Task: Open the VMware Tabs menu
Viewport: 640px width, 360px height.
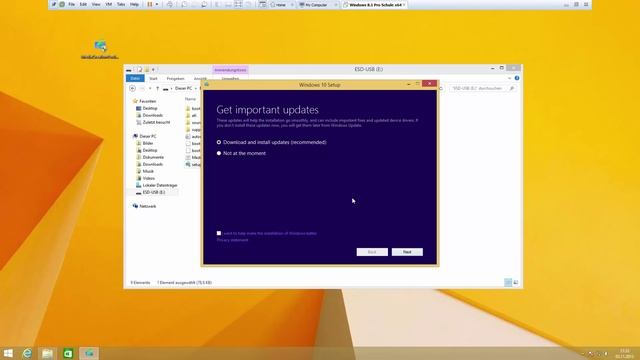Action: [x=121, y=4]
